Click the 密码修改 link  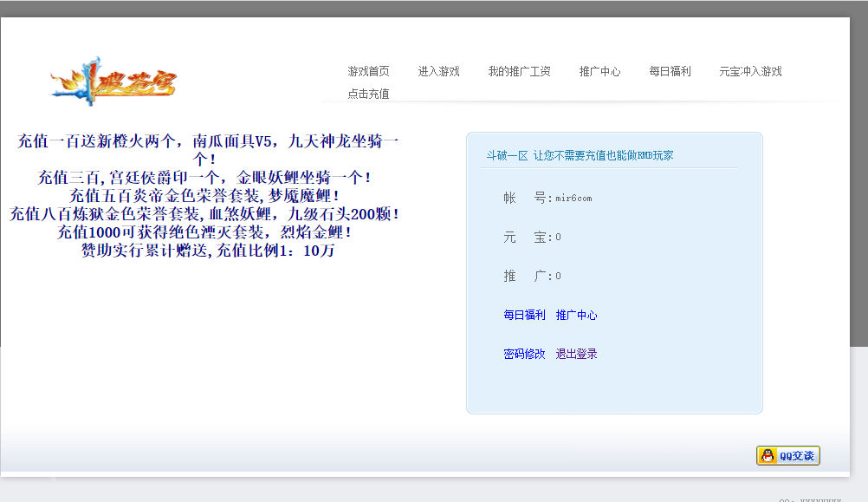coord(524,354)
